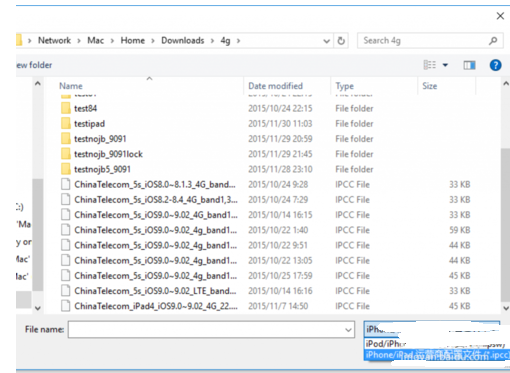
Task: Expand the chevron after 4g in path
Action: pyautogui.click(x=238, y=41)
